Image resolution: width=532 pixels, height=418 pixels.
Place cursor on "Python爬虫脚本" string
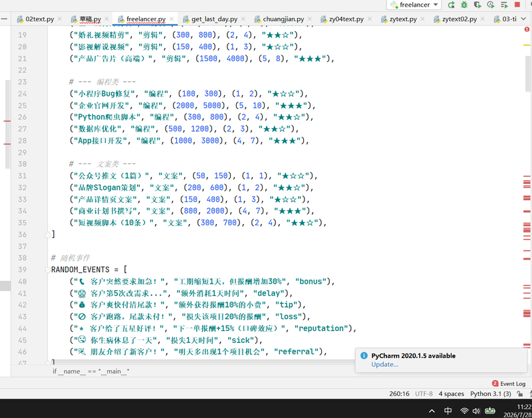[x=107, y=117]
